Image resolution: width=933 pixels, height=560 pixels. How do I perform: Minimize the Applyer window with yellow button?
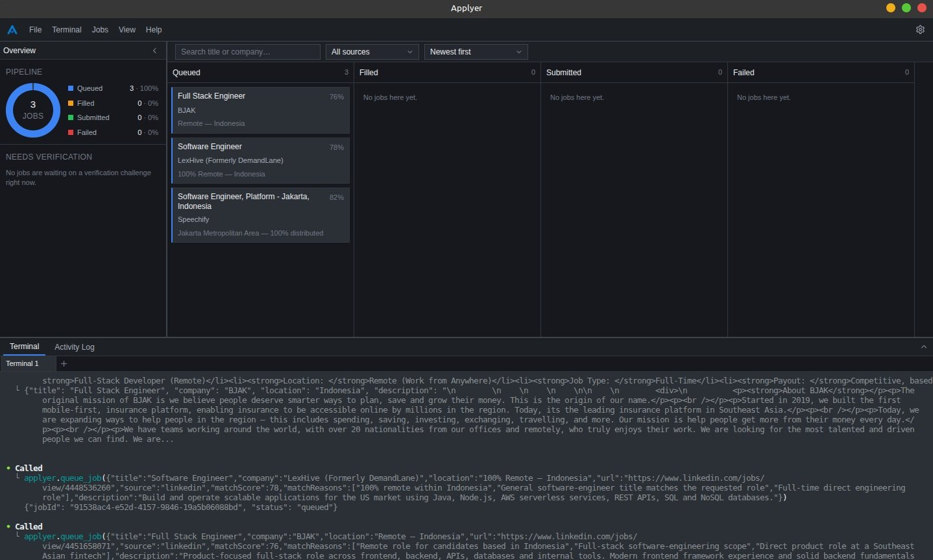[x=891, y=8]
